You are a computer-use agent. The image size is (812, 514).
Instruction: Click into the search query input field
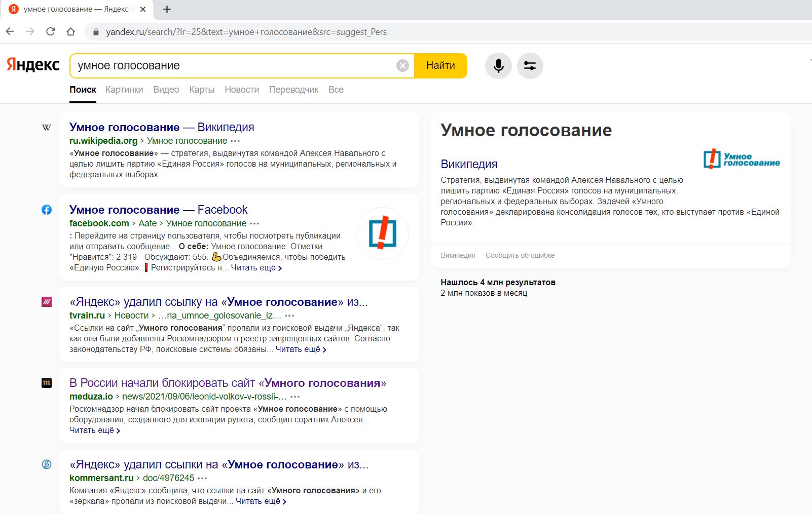233,66
